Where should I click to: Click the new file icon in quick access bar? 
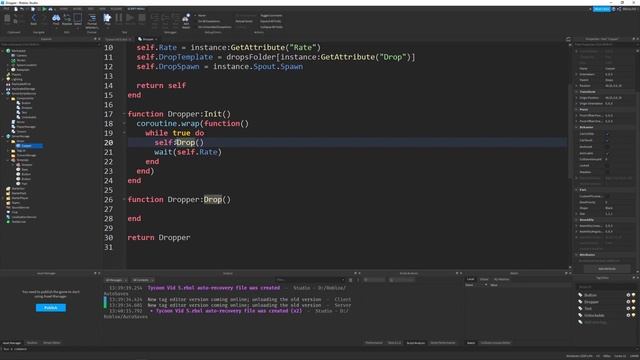pos(16,9)
